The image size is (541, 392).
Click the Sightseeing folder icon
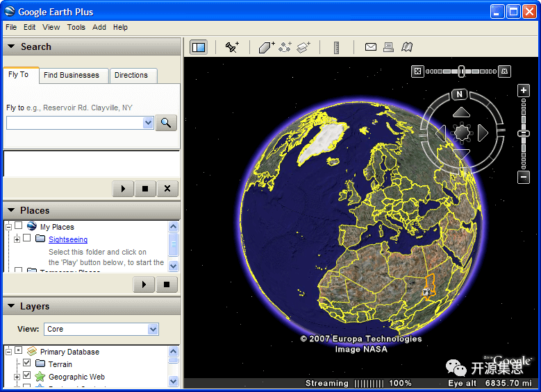click(x=40, y=239)
